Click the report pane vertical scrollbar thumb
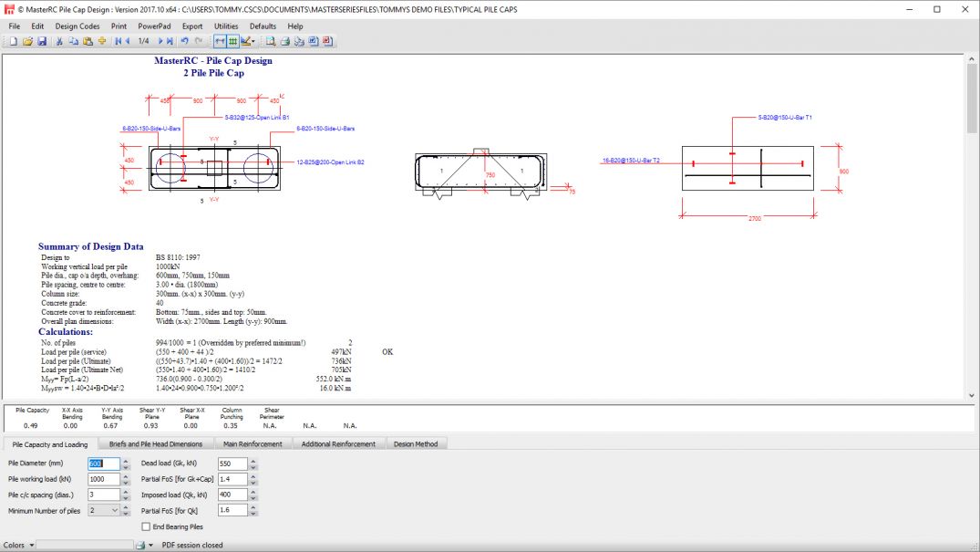This screenshot has height=552, width=980. click(971, 99)
